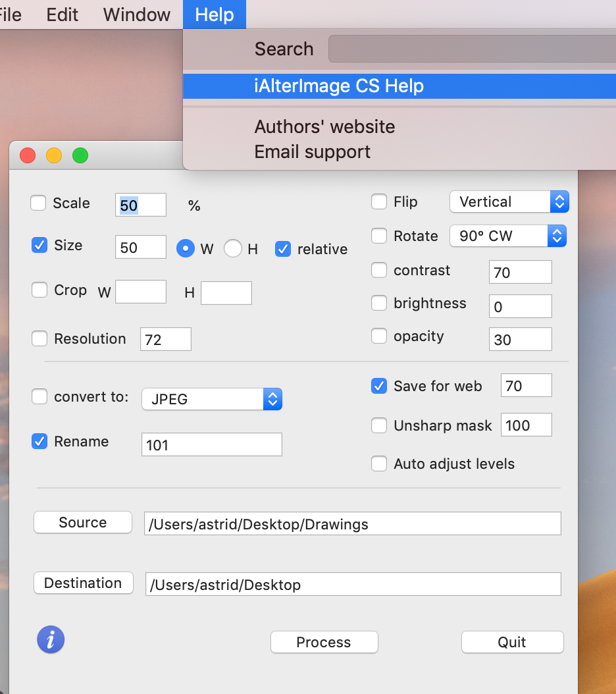Open the Window menu

pyautogui.click(x=137, y=14)
